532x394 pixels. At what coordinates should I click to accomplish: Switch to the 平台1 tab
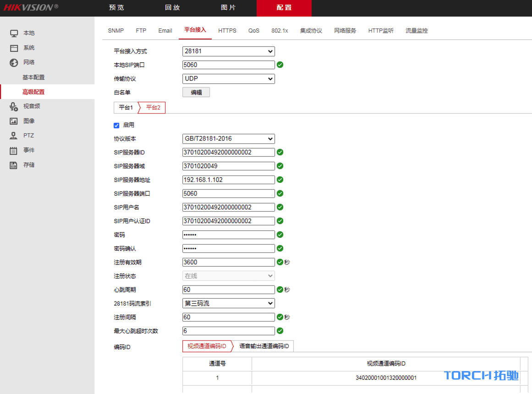pos(126,107)
